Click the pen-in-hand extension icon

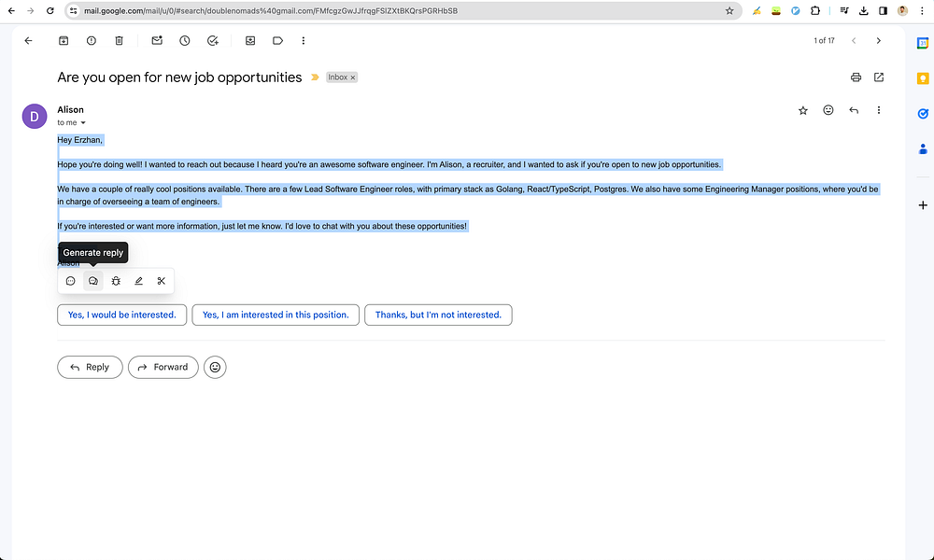click(757, 10)
